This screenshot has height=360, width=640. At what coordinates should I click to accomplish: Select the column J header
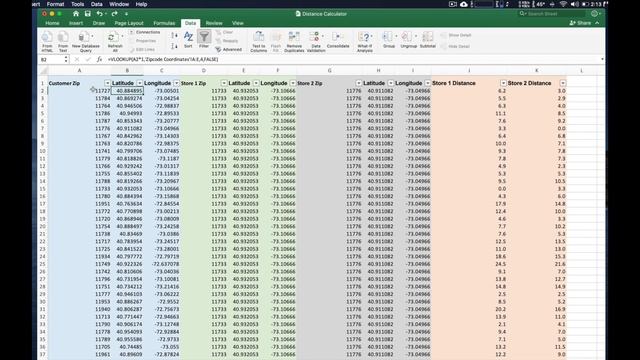tap(469, 71)
